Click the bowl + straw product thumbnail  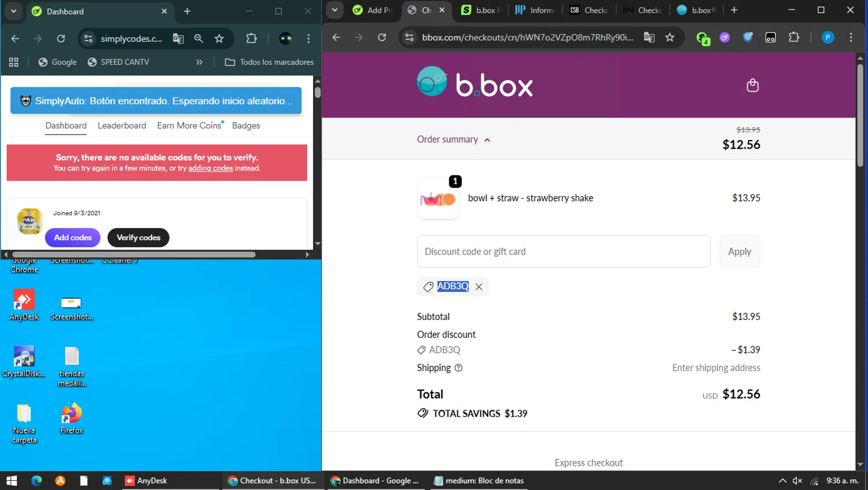coord(437,198)
